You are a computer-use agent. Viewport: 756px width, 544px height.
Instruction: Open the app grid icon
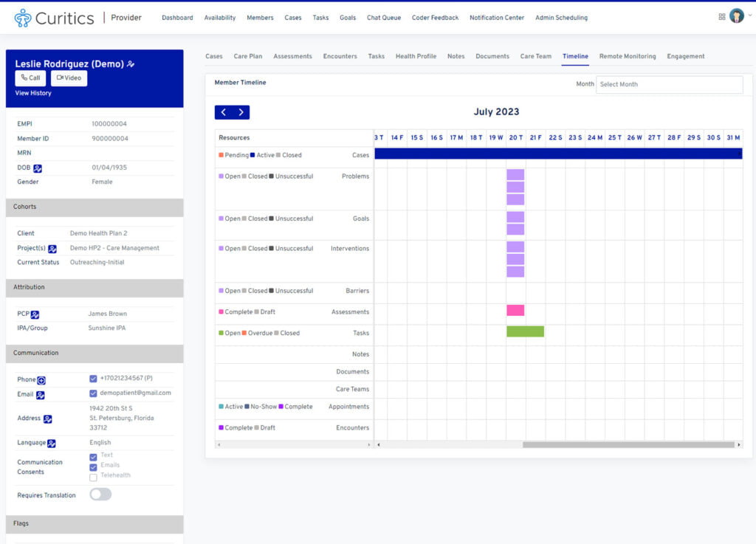(722, 17)
